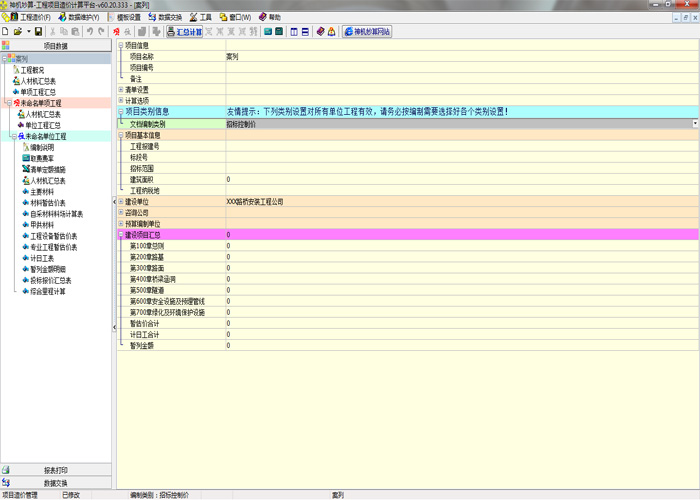Image resolution: width=700 pixels, height=500 pixels.
Task: Expand the 清单设置 property group
Action: click(x=121, y=90)
